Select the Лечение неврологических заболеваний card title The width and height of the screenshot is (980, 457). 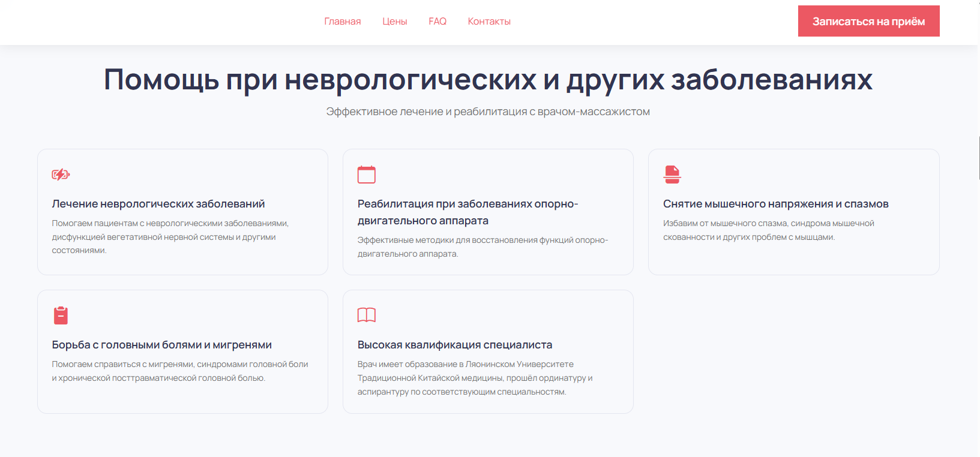tap(158, 204)
